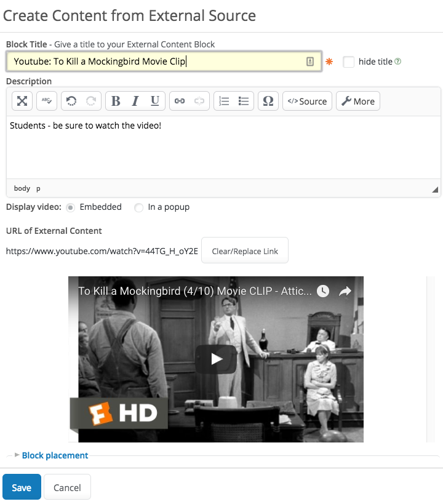Screen dimensions: 443x504
Task: Insert a bulleted list
Action: 244,101
